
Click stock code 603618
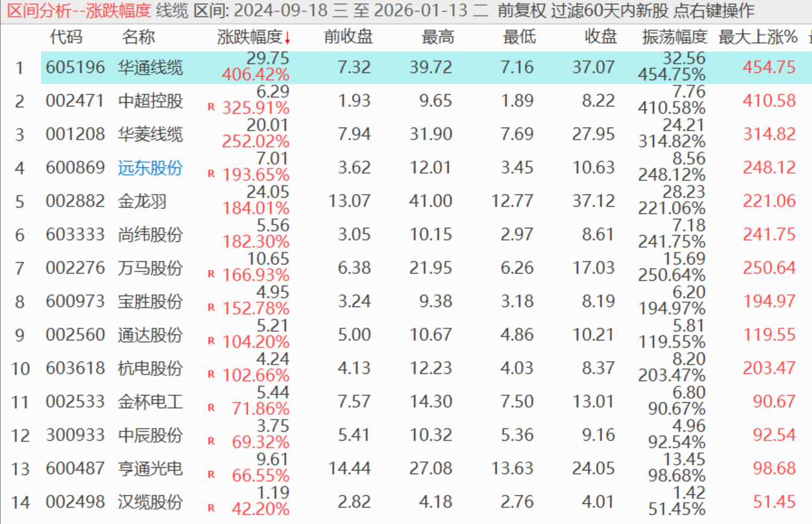tap(75, 368)
